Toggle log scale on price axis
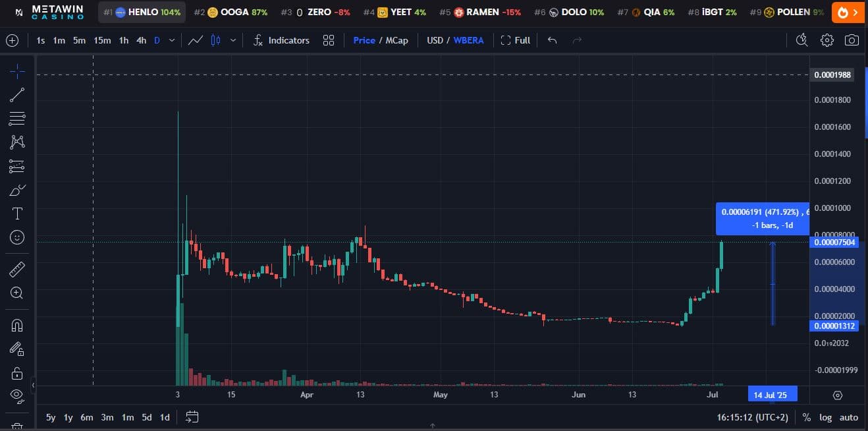 coord(825,417)
